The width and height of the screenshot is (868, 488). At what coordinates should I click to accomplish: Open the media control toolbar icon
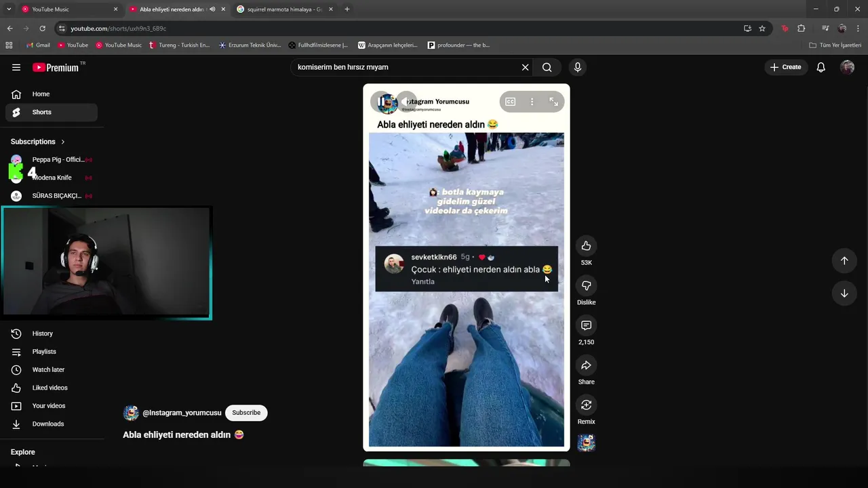pos(825,28)
